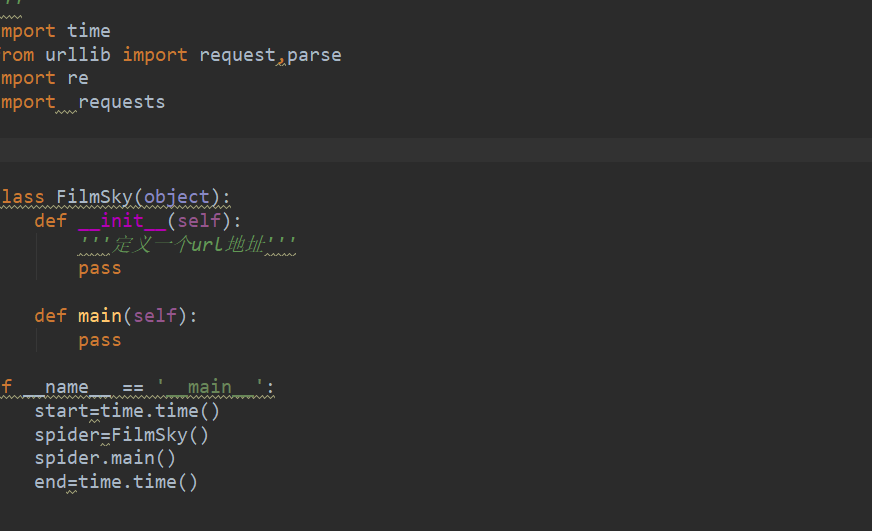Click pass under the __init__ docstring
Image resolution: width=872 pixels, height=531 pixels.
(x=100, y=268)
